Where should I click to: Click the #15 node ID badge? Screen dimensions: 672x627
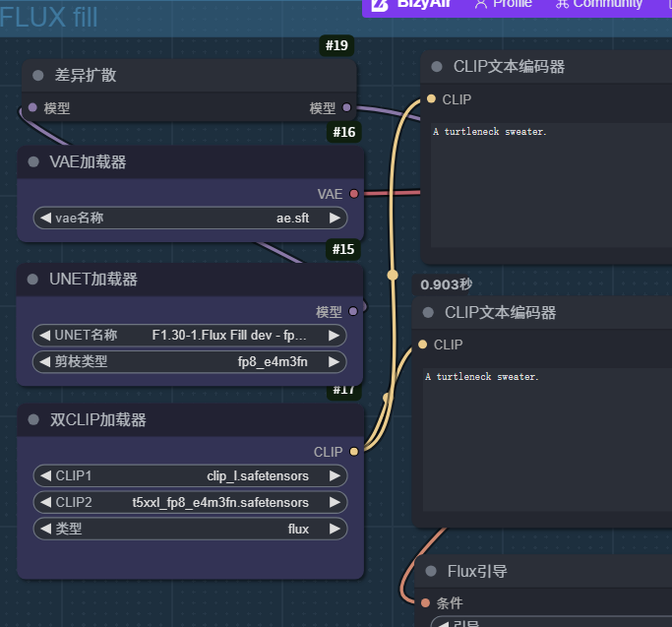(343, 249)
